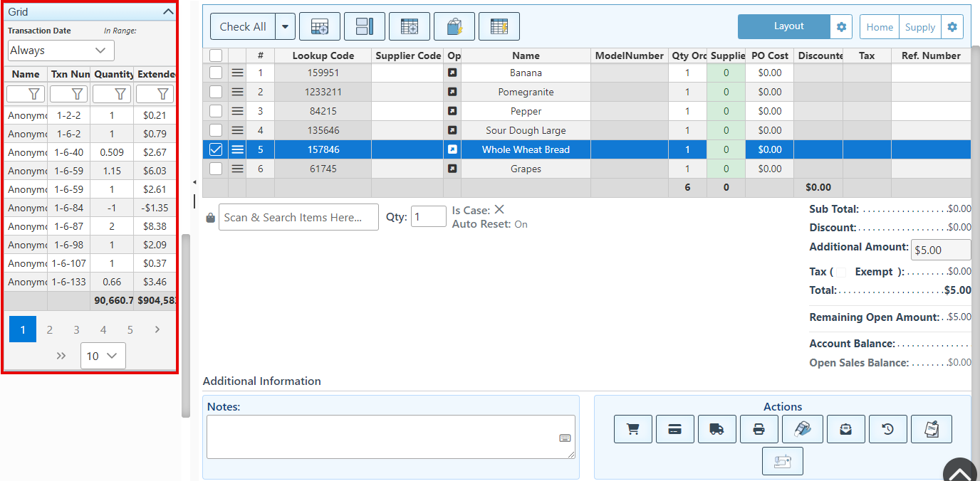Click the open envelope email action icon
Viewport: 980px width, 481px height.
click(x=845, y=429)
